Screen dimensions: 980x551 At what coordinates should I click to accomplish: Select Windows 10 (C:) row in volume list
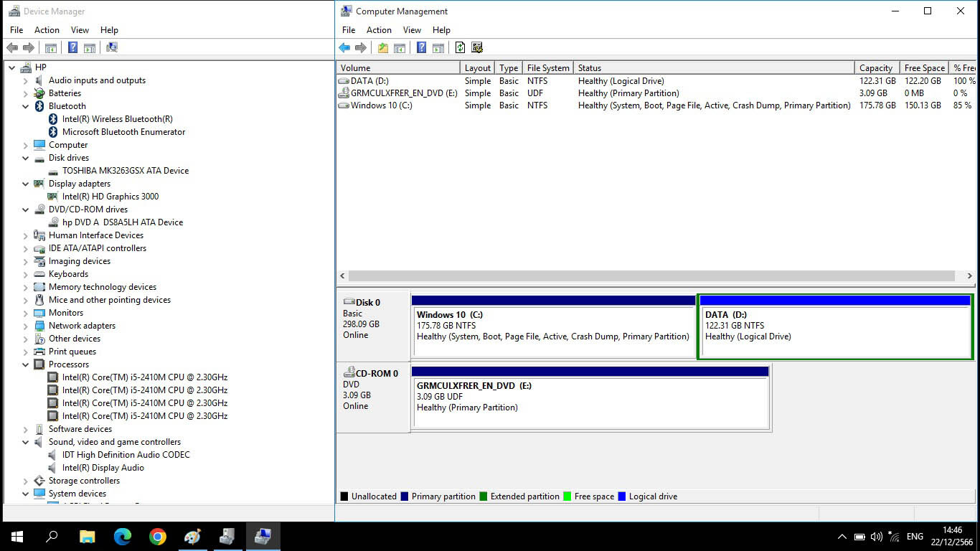pyautogui.click(x=656, y=105)
